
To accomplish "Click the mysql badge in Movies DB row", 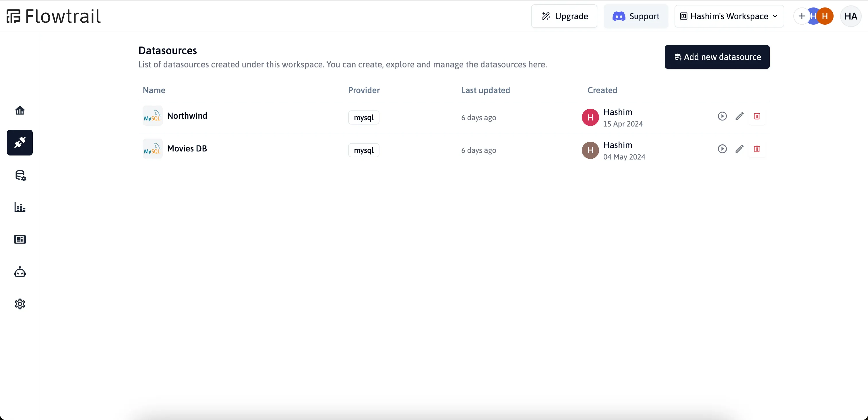I will coord(364,150).
